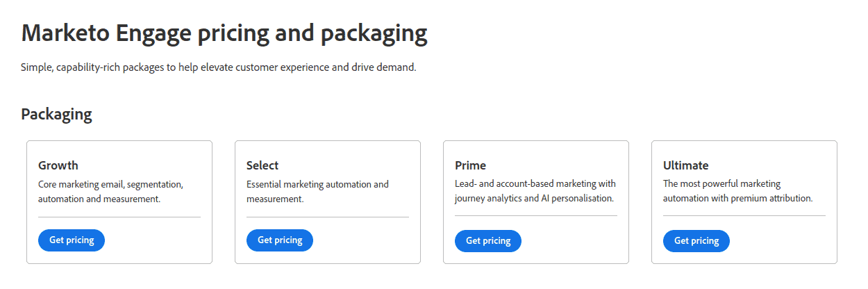868x289 pixels.
Task: Click the 'most powerful marketing automation' description
Action: tap(737, 191)
